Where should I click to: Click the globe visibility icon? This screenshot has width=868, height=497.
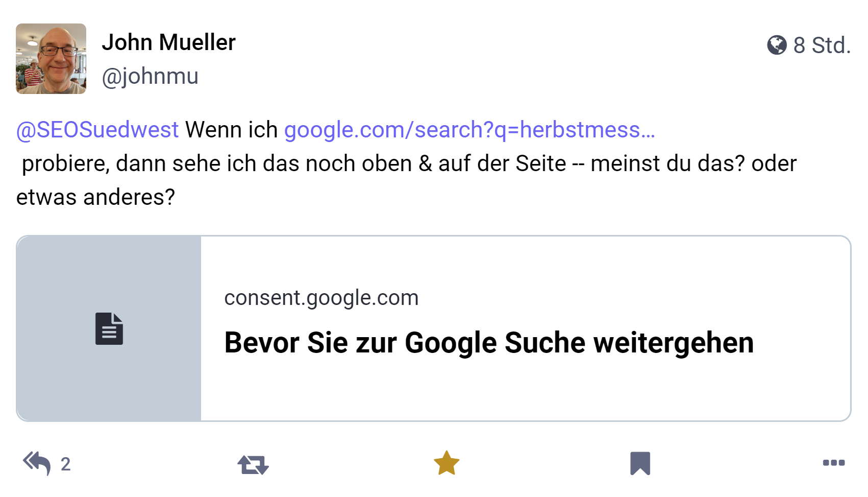[777, 45]
